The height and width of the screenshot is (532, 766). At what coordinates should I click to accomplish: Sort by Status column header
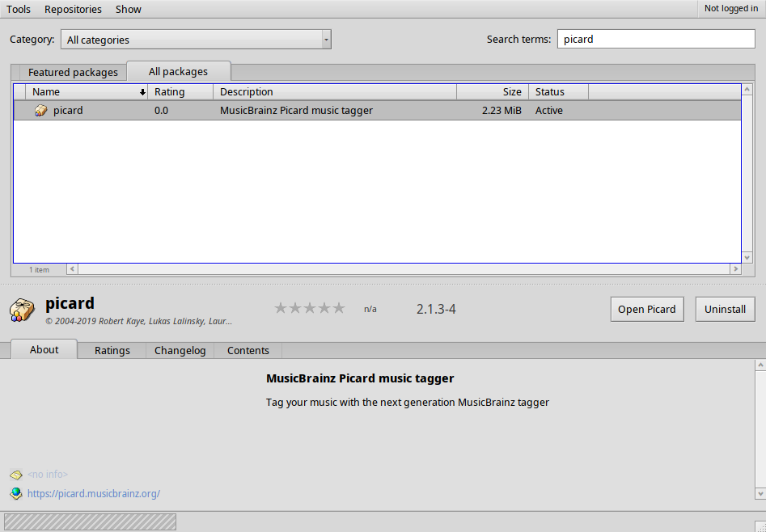[x=558, y=92]
